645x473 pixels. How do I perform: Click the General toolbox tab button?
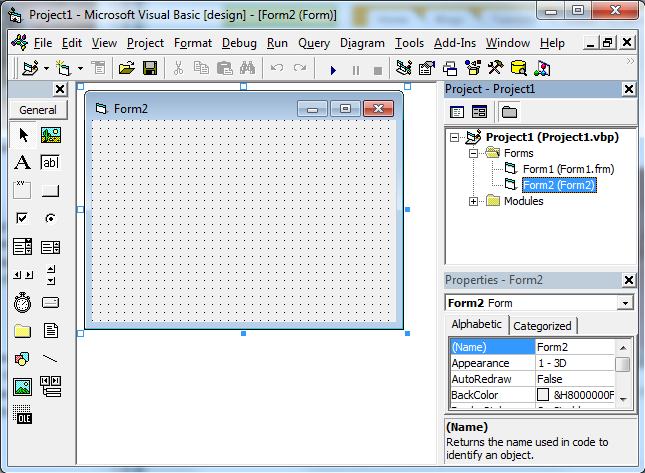[38, 110]
